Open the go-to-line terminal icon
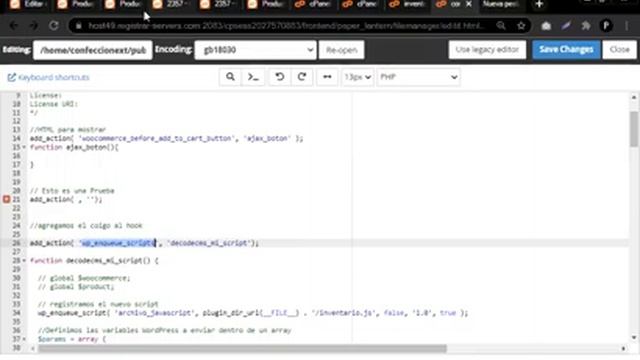The height and width of the screenshot is (360, 640). click(253, 77)
